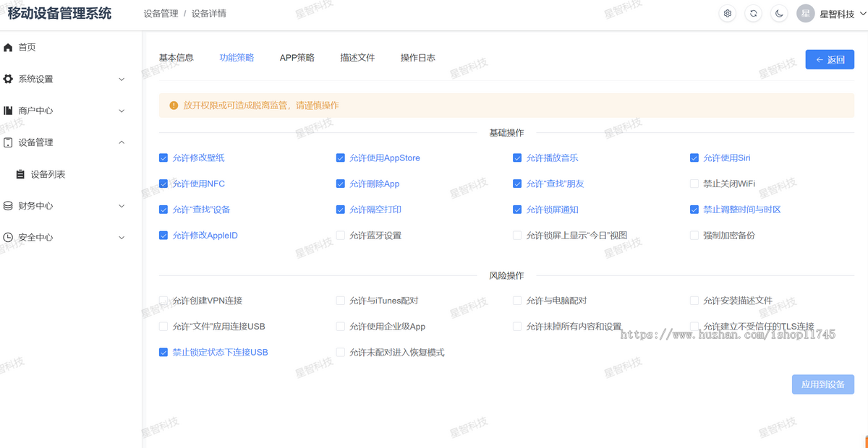Uncheck 允许使用AppStore checkbox
868x448 pixels.
click(x=341, y=158)
